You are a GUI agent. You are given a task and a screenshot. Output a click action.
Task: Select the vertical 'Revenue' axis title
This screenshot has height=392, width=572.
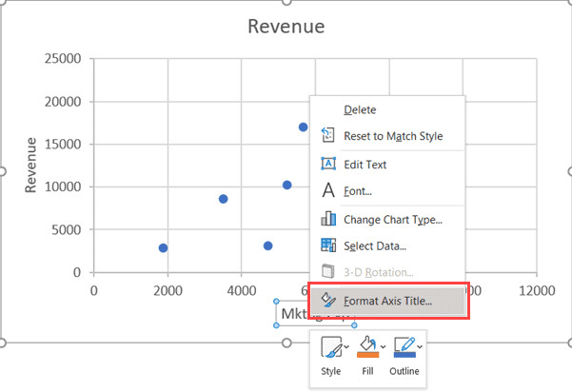[31, 166]
